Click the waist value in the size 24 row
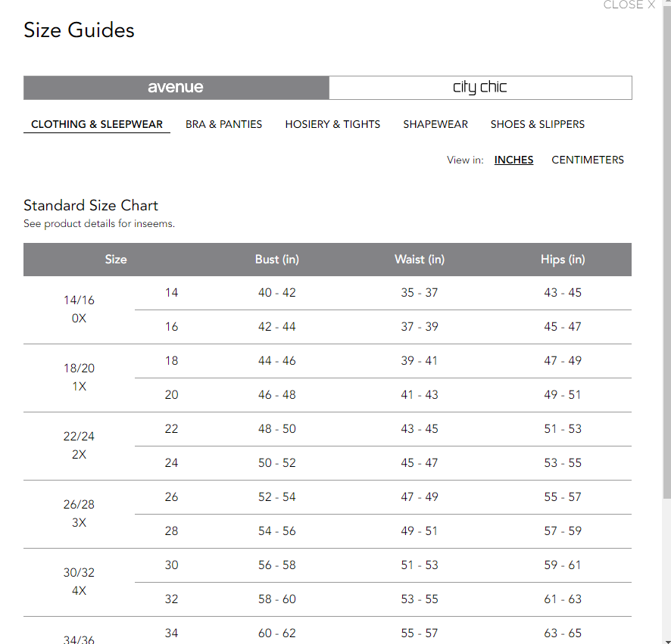The width and height of the screenshot is (671, 644). [420, 463]
